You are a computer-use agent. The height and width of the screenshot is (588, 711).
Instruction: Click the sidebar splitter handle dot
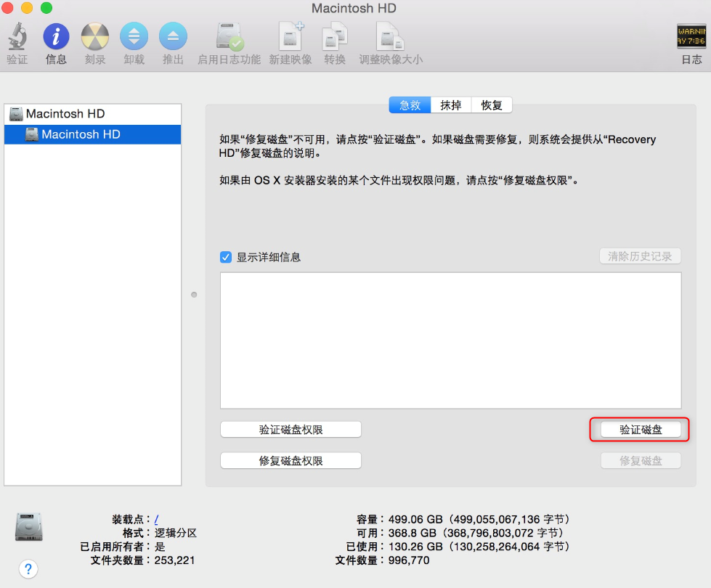pyautogui.click(x=194, y=295)
